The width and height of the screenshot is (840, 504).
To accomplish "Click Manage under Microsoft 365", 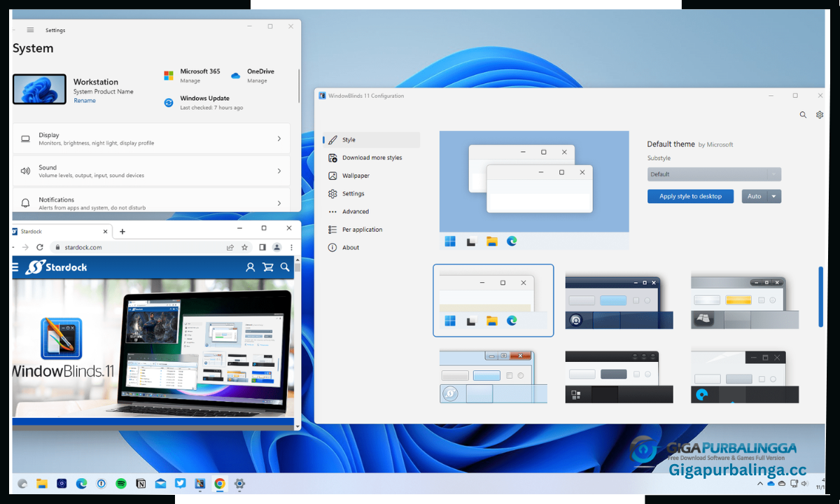I will (190, 81).
